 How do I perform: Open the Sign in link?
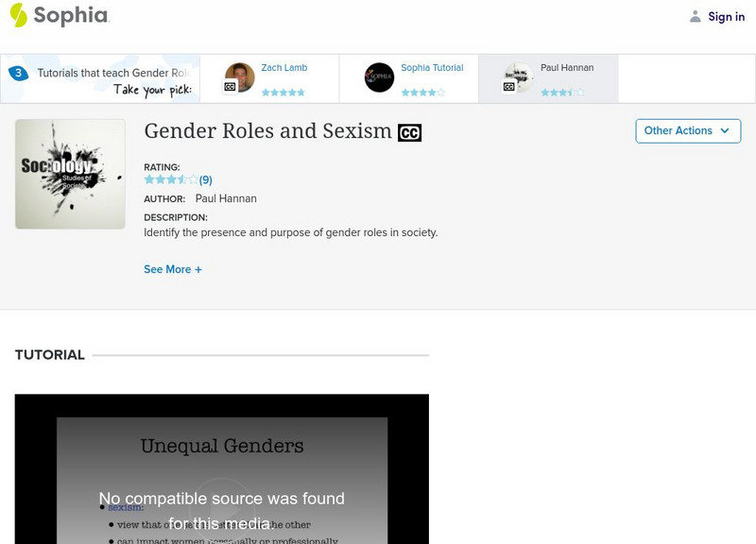[726, 16]
